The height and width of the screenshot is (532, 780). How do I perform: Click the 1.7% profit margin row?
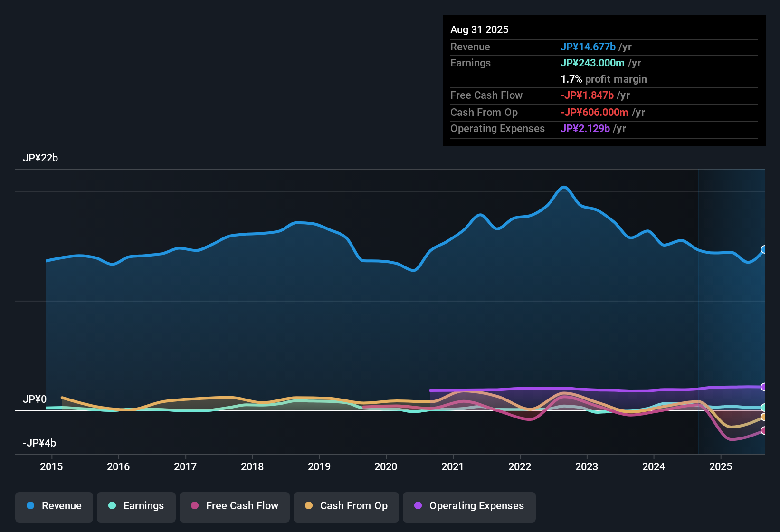coord(603,79)
